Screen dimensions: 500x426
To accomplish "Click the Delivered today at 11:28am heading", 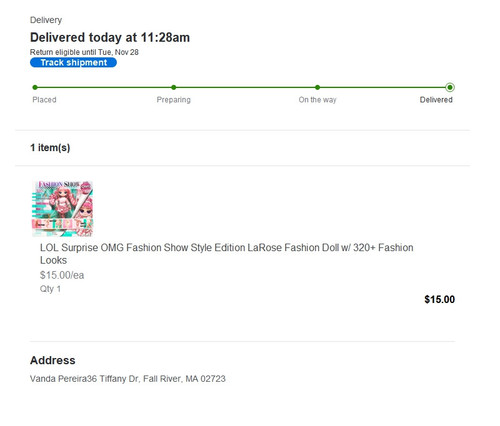I will point(110,37).
